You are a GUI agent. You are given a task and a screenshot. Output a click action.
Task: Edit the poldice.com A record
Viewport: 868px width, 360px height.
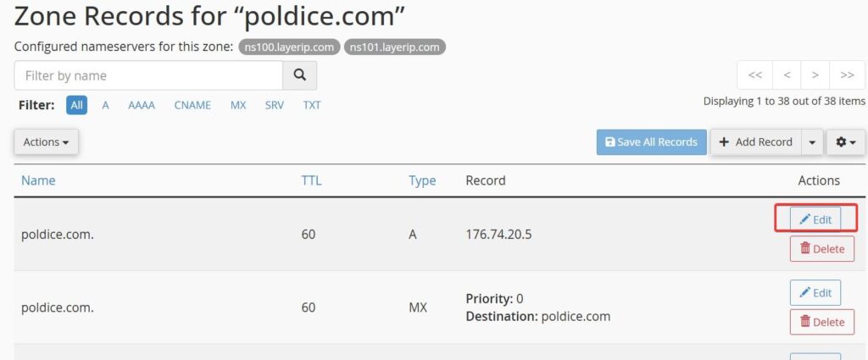point(815,219)
